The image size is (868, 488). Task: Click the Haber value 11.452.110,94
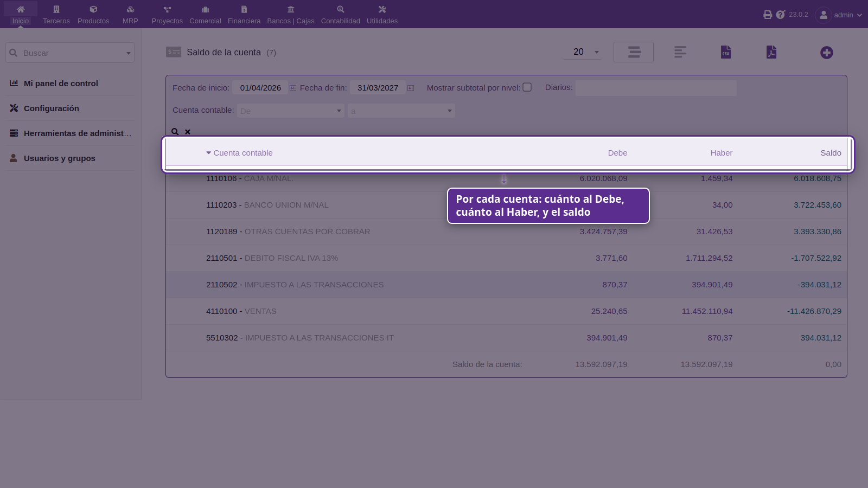[707, 311]
